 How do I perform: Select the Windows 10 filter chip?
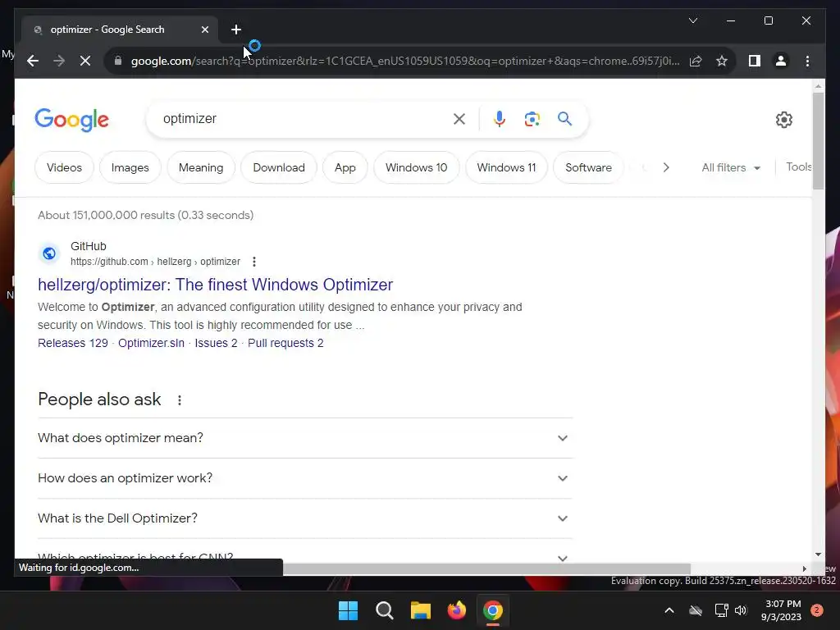[x=416, y=167]
